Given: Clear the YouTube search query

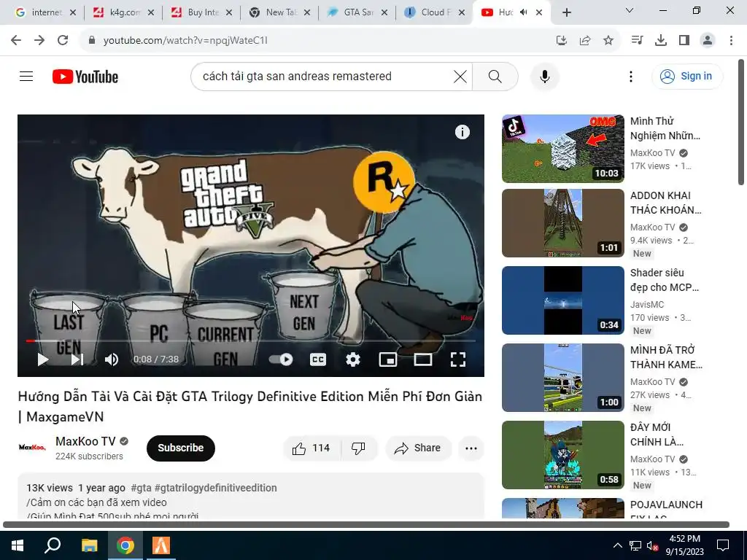Looking at the screenshot, I should click(460, 76).
